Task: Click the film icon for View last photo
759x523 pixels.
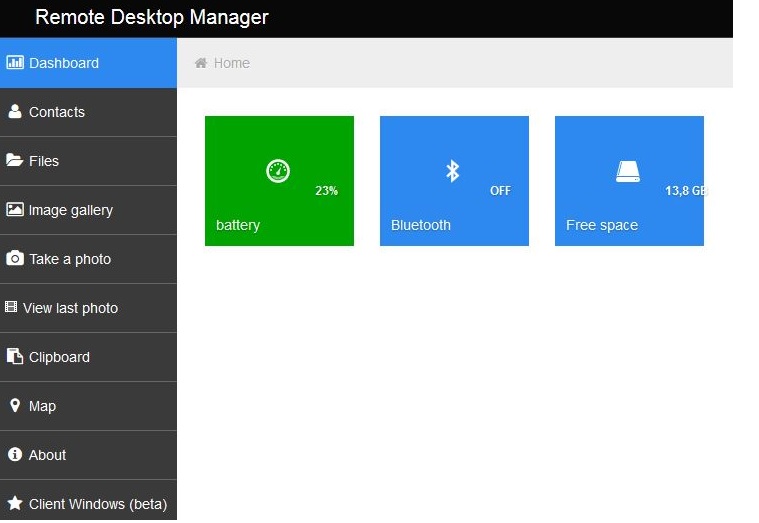Action: tap(11, 307)
